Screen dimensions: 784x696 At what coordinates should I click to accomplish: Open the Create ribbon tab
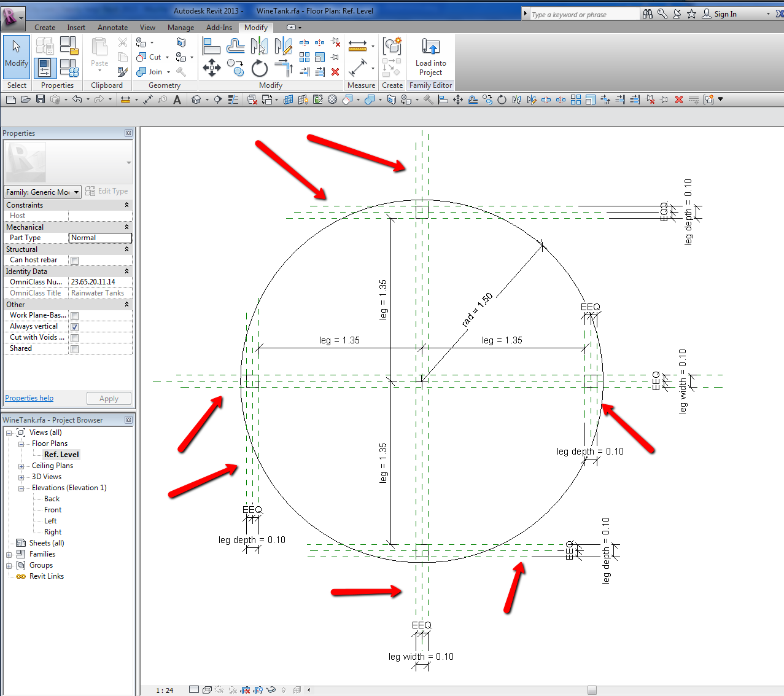click(45, 28)
